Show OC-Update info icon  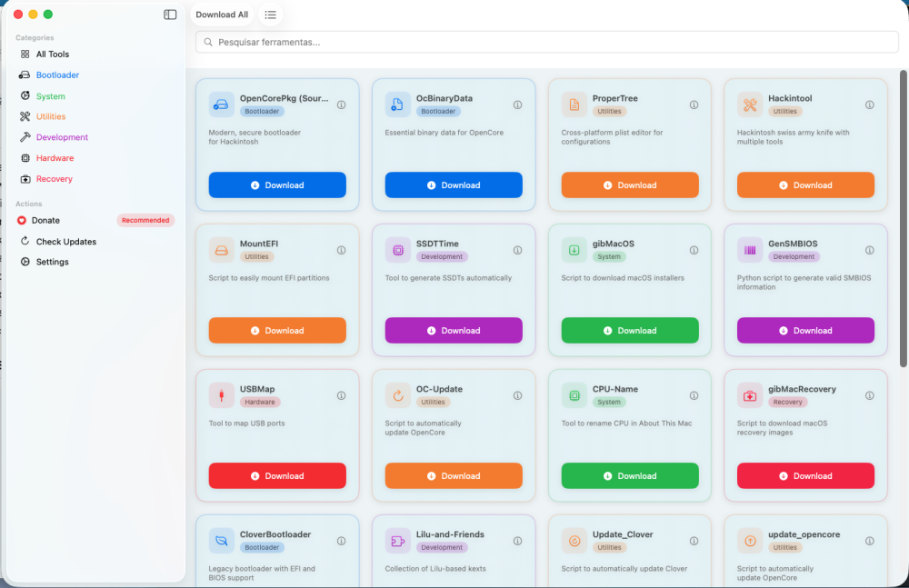pos(518,395)
